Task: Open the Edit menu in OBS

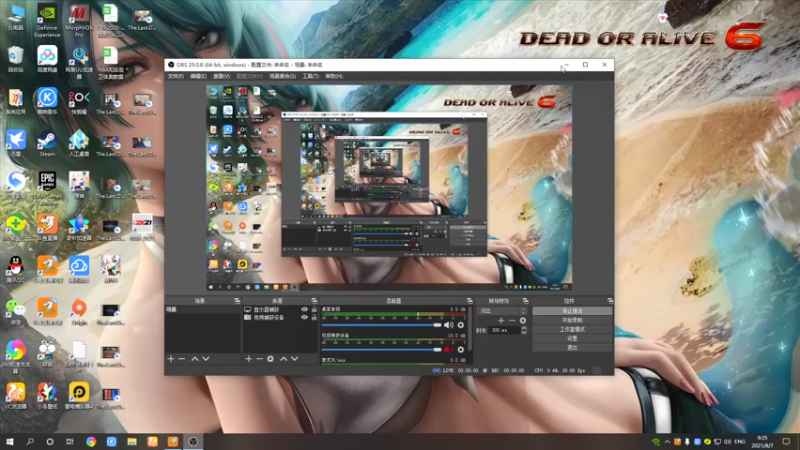Action: point(198,76)
